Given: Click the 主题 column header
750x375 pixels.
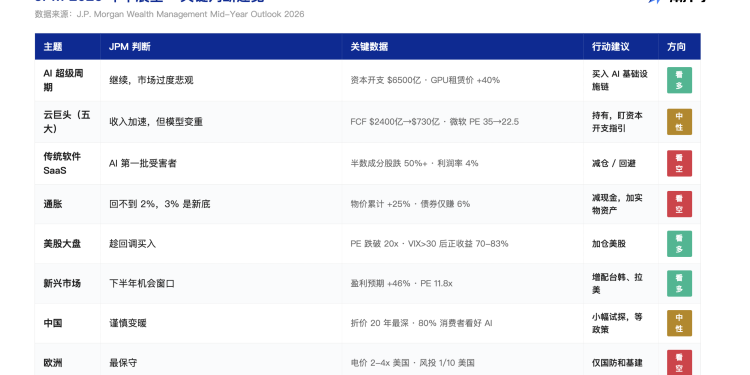Looking at the screenshot, I should [67, 46].
